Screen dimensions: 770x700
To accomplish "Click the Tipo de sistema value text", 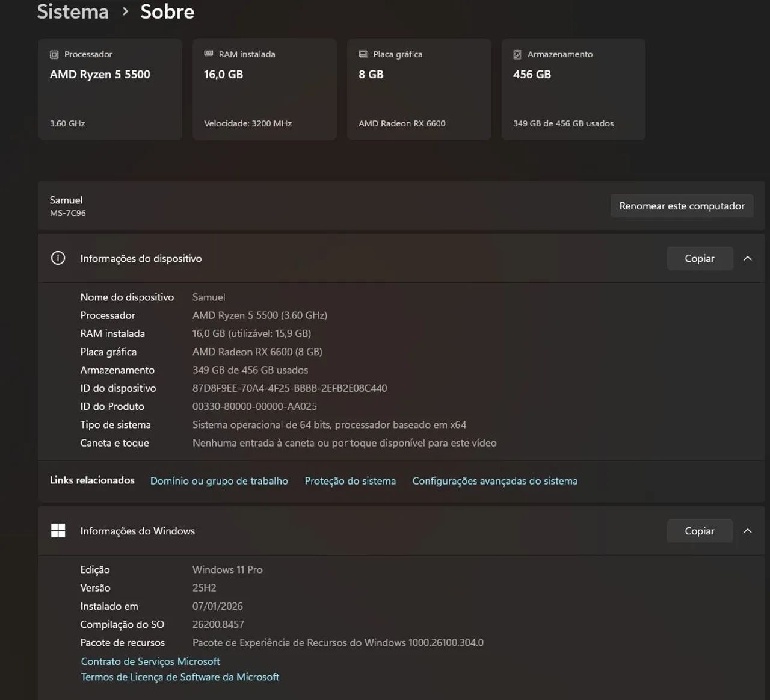I will tap(329, 425).
